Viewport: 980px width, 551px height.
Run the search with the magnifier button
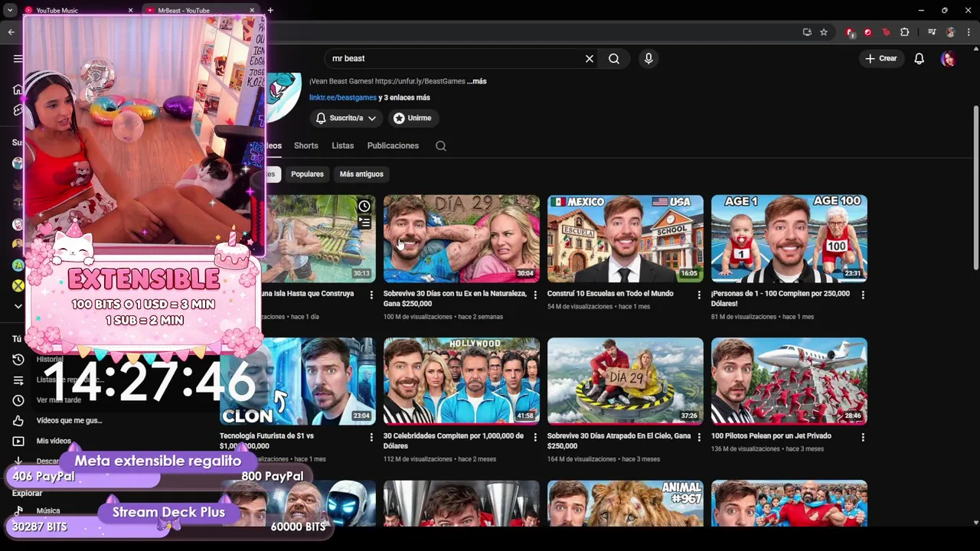coord(614,58)
